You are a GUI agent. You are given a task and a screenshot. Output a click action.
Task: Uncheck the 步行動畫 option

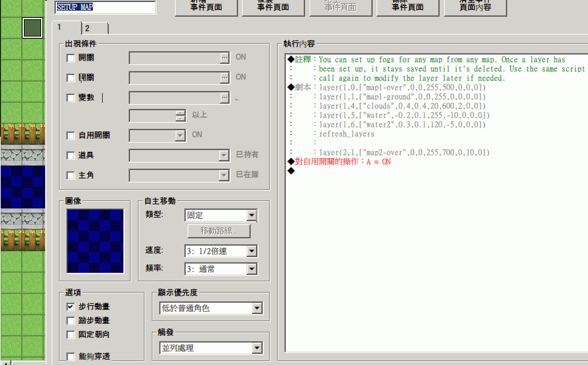click(x=70, y=307)
